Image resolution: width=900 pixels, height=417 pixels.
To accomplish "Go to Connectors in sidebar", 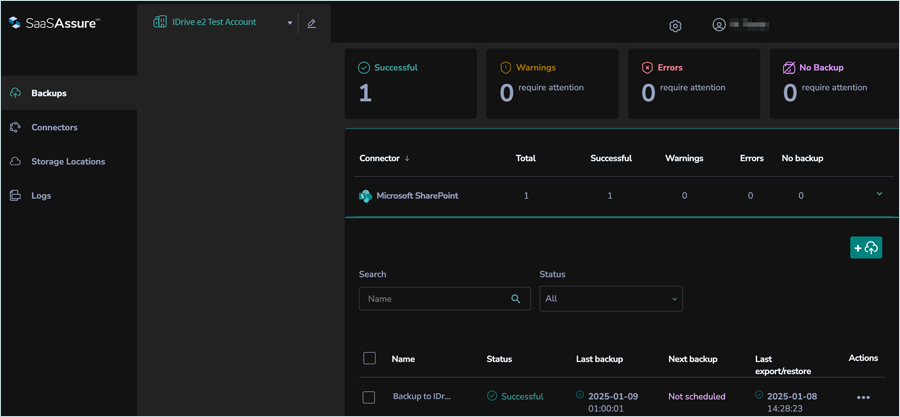I will pos(54,127).
